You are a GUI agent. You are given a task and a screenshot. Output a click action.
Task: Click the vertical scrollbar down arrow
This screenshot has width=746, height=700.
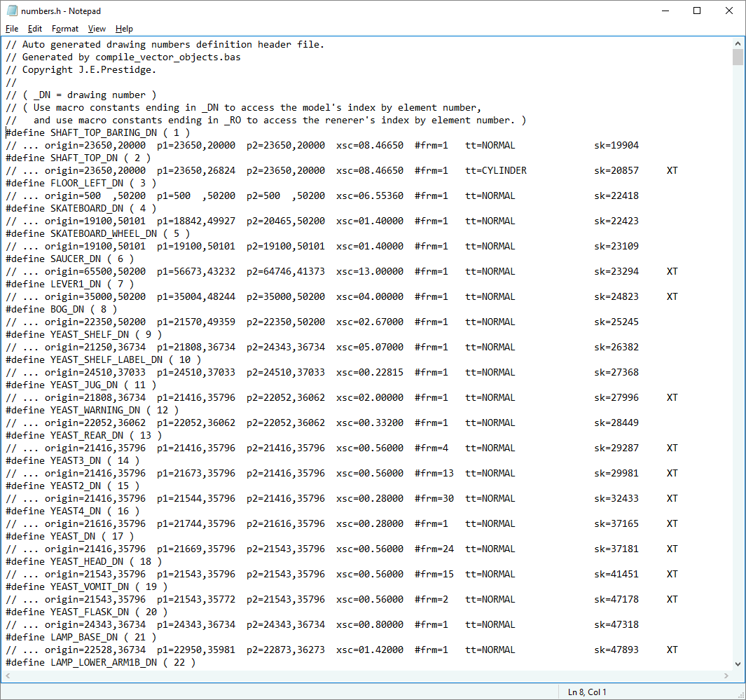(737, 664)
